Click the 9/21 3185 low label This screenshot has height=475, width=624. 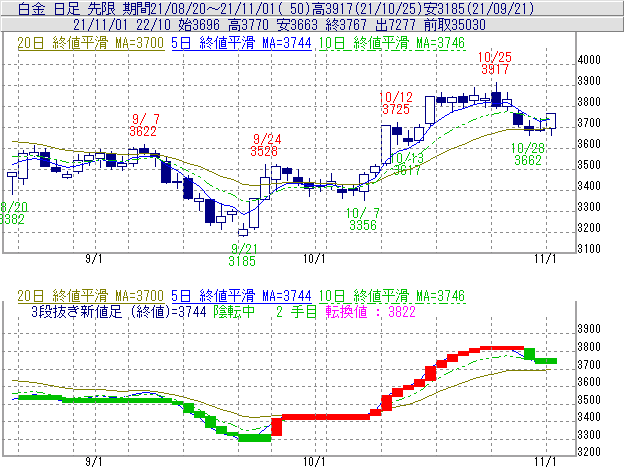[243, 255]
